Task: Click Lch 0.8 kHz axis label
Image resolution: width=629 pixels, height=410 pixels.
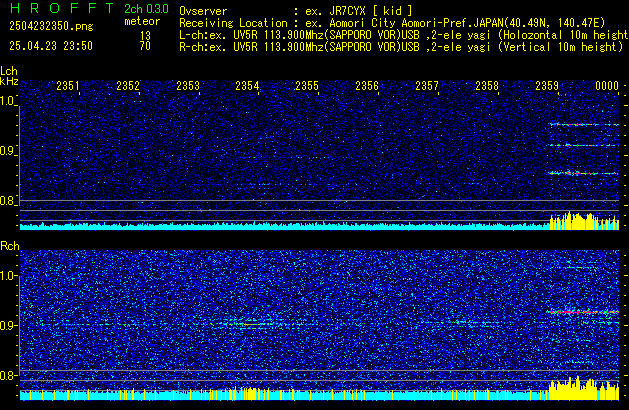Action: 8,201
